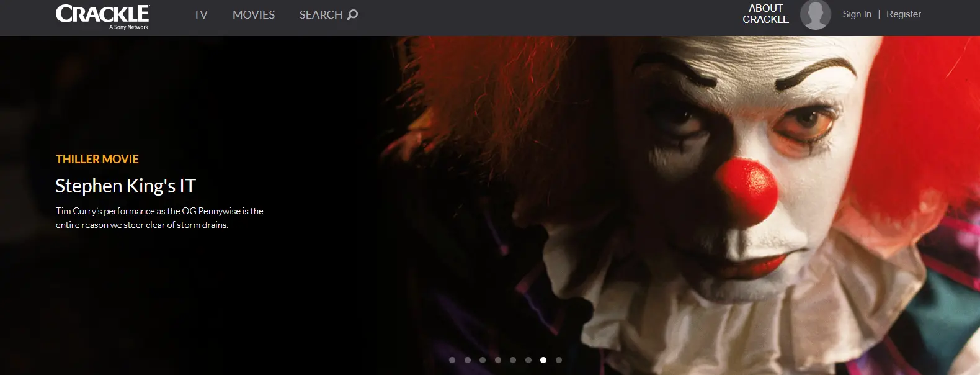Open the Stephen King's IT title
Image resolution: width=980 pixels, height=375 pixels.
(126, 186)
